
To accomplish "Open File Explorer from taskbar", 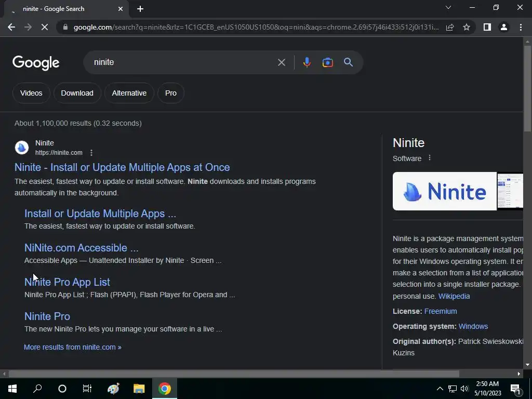I will 139,389.
